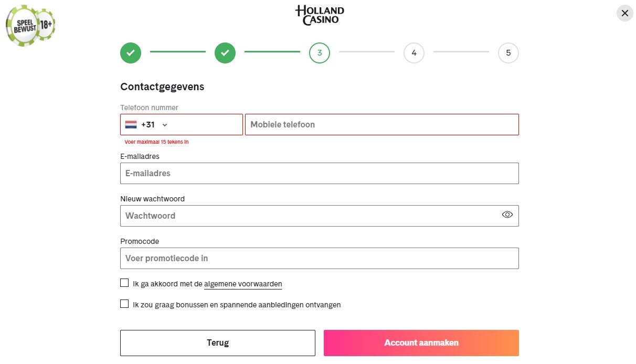Focus the Mobiele telefoon field
This screenshot has height=364, width=636.
381,125
